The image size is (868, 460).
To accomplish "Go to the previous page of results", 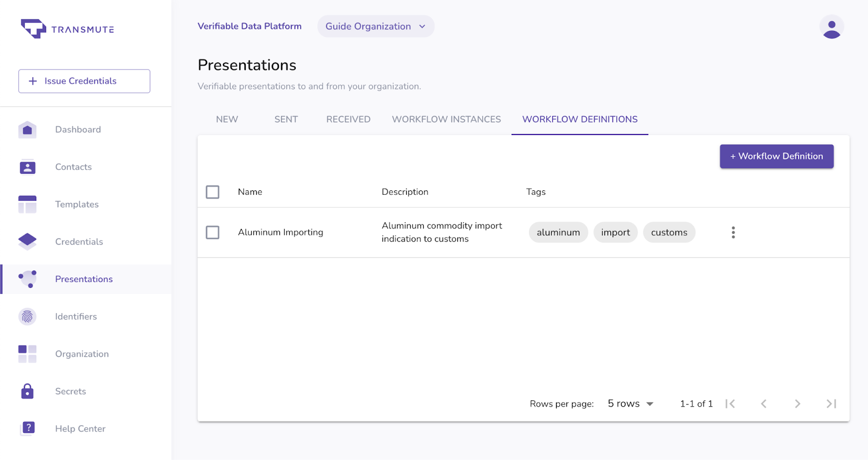I will 763,404.
